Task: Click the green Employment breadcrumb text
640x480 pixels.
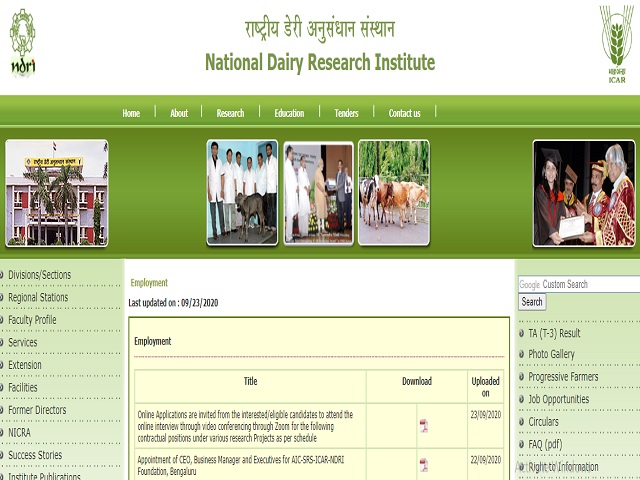Action: (149, 282)
